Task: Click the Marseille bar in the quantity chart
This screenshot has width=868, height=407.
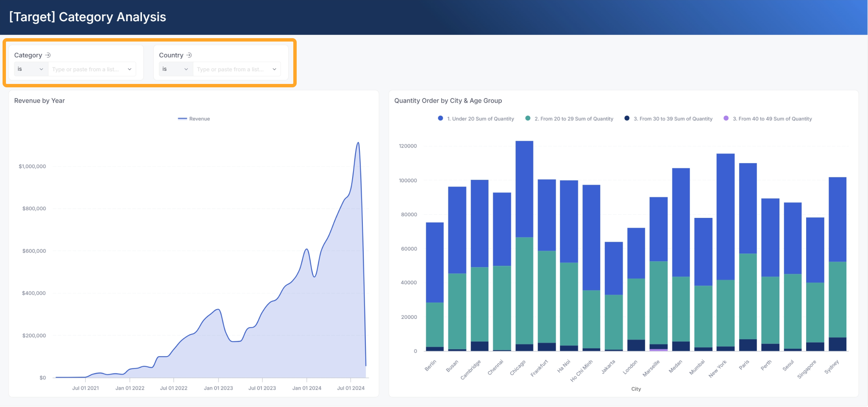Action: 659,274
